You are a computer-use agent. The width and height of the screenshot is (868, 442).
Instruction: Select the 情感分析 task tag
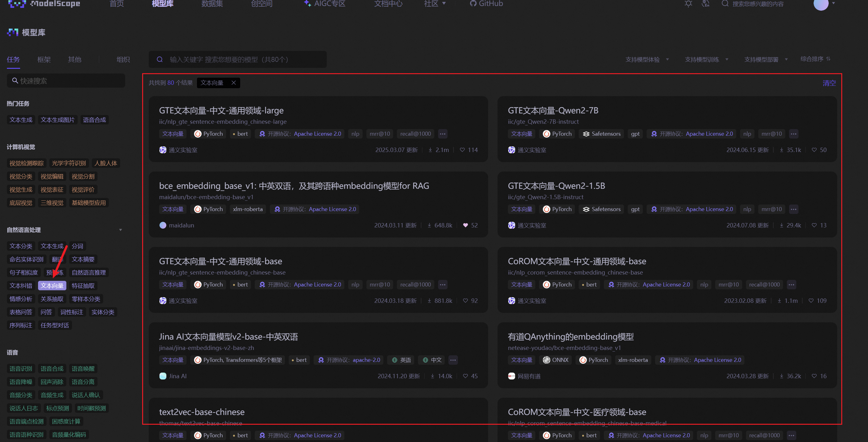[21, 299]
